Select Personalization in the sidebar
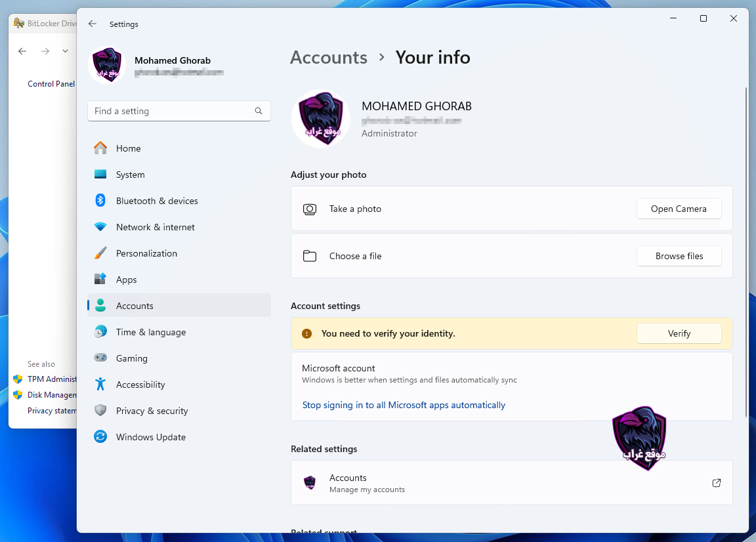 click(179, 253)
